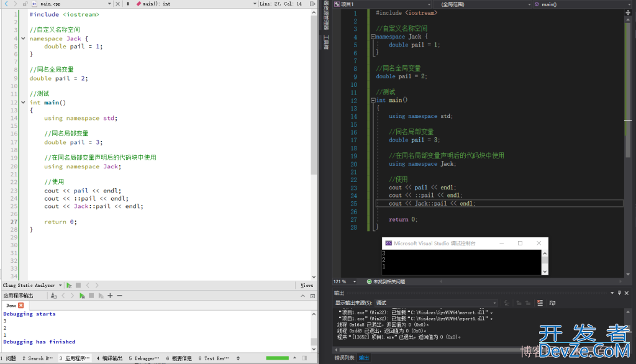Zoom out the application output text
This screenshot has width=636, height=364.
coord(119,296)
